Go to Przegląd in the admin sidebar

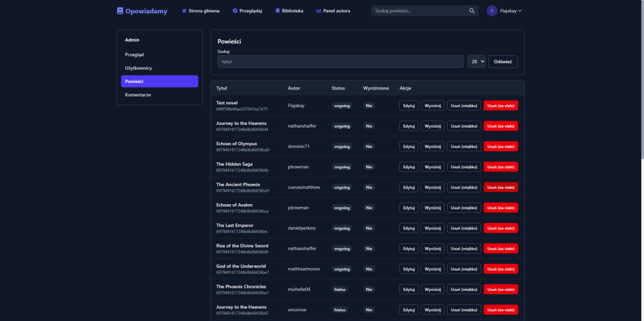(134, 55)
